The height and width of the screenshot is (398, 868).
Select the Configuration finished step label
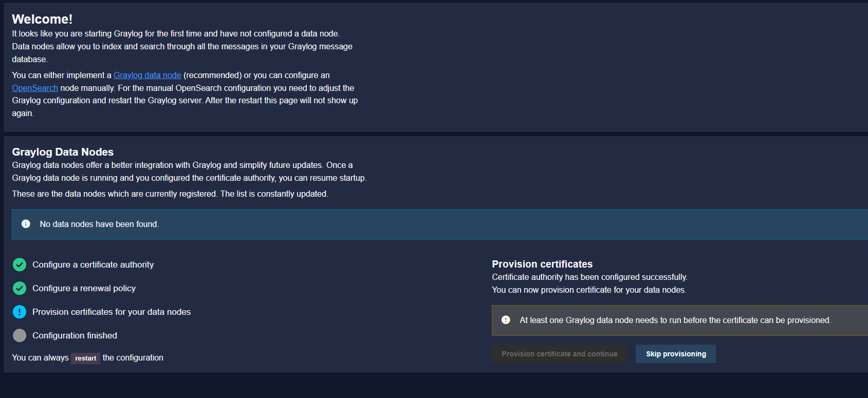[75, 335]
